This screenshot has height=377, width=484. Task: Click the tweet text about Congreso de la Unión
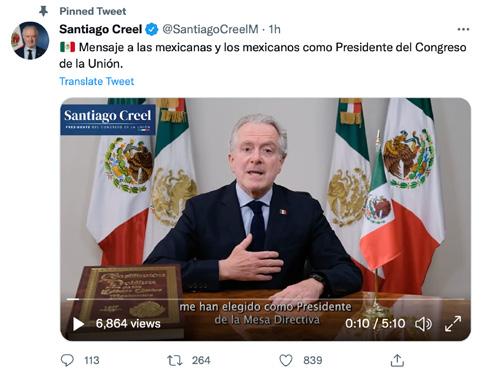coord(263,55)
